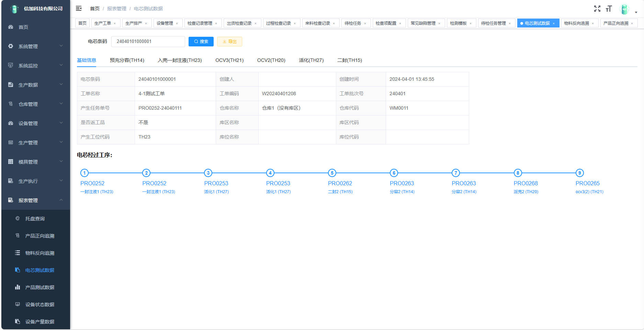Switch to 预充分容(TH14) tab
This screenshot has height=330, width=644.
127,60
